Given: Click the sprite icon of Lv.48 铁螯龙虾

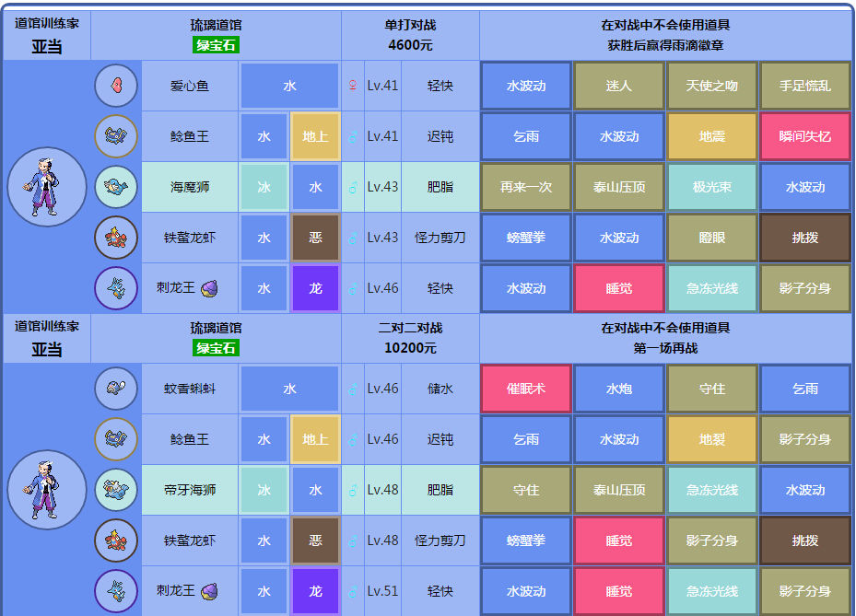Looking at the screenshot, I should click(116, 540).
